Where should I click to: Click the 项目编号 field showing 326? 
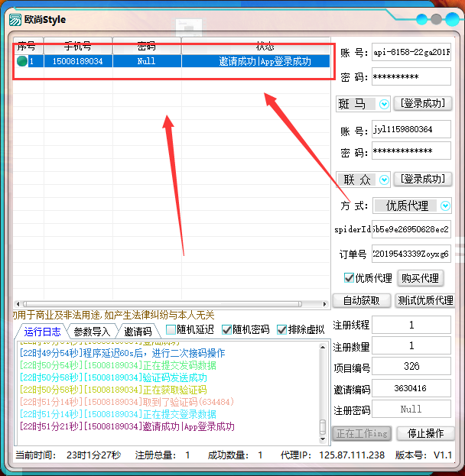[411, 366]
